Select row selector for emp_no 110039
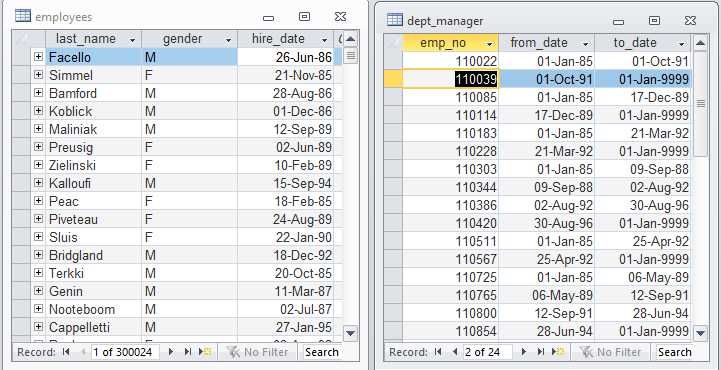 pyautogui.click(x=393, y=79)
